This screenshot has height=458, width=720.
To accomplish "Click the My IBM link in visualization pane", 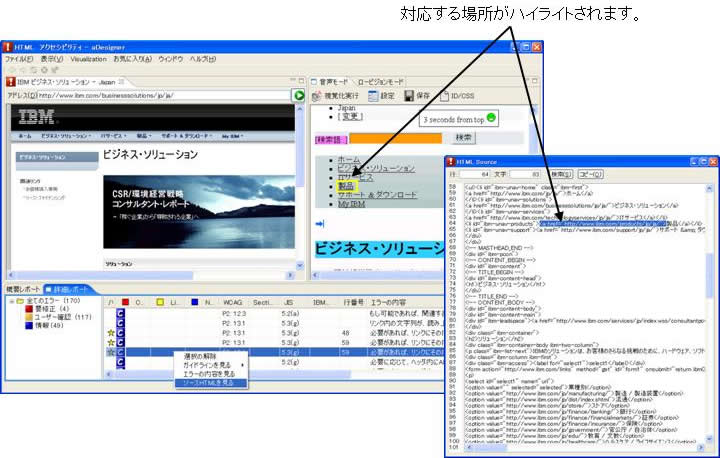I will [351, 204].
